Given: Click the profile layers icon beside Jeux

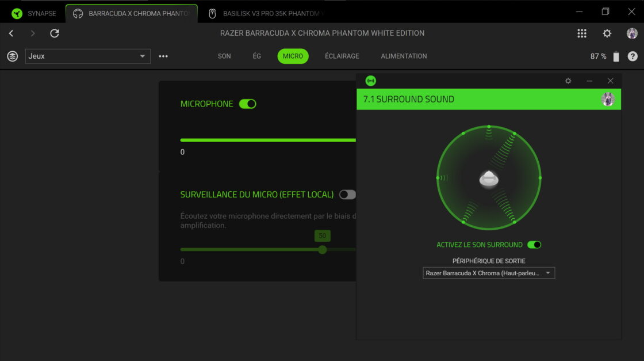Looking at the screenshot, I should coord(12,56).
